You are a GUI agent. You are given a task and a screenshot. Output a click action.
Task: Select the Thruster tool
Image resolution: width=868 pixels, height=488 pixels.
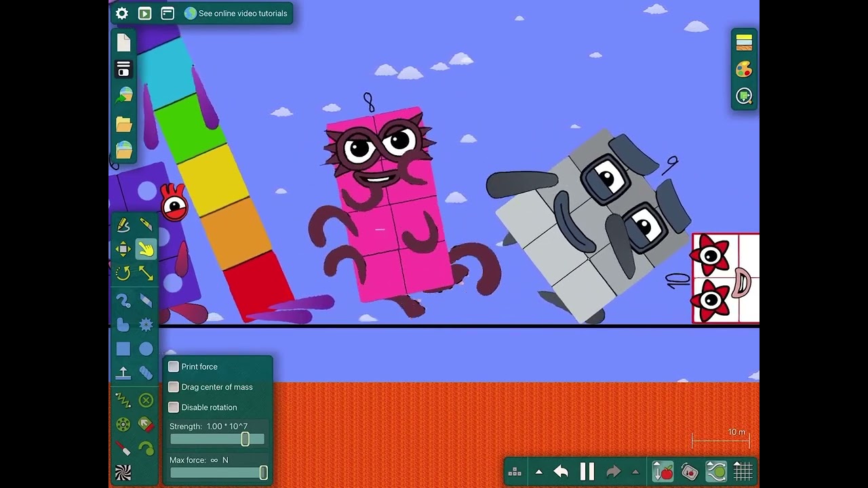pyautogui.click(x=146, y=424)
